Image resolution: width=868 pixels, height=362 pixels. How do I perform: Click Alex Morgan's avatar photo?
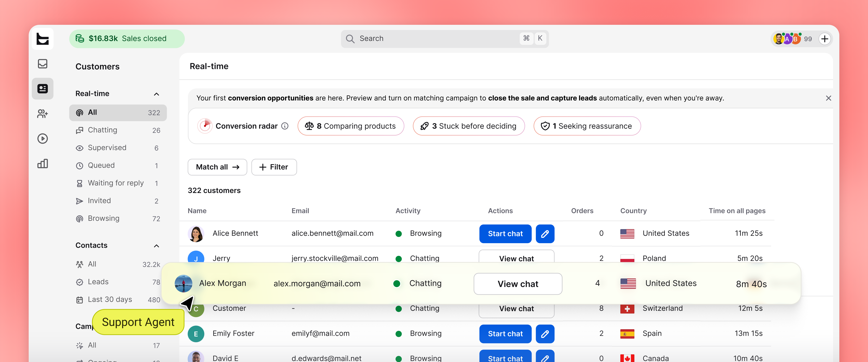click(x=183, y=284)
